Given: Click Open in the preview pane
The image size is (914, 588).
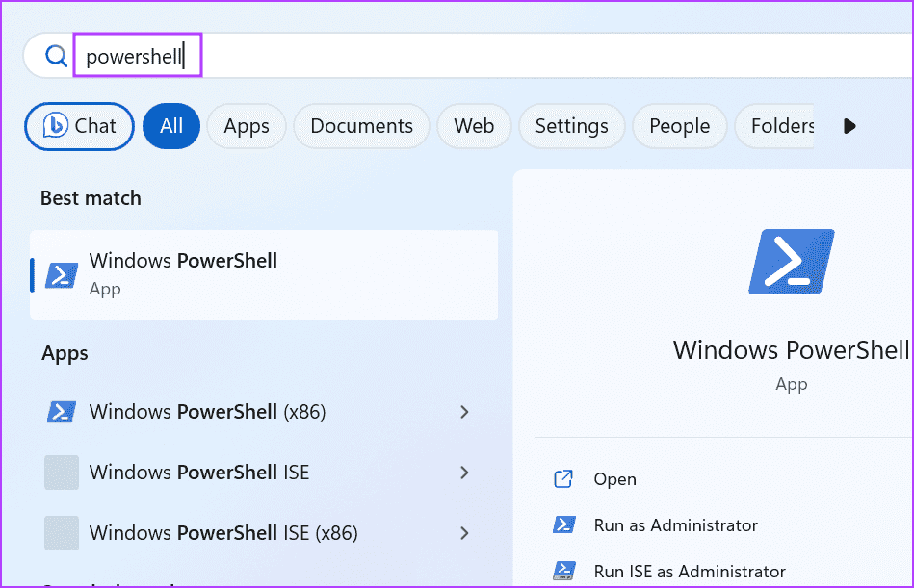Looking at the screenshot, I should coord(615,479).
